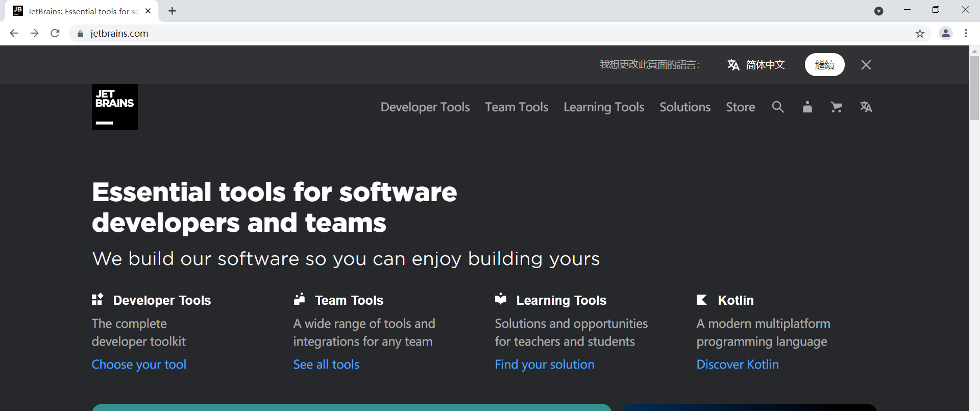980x411 pixels.
Task: Click the Kotlin logo icon
Action: click(702, 300)
